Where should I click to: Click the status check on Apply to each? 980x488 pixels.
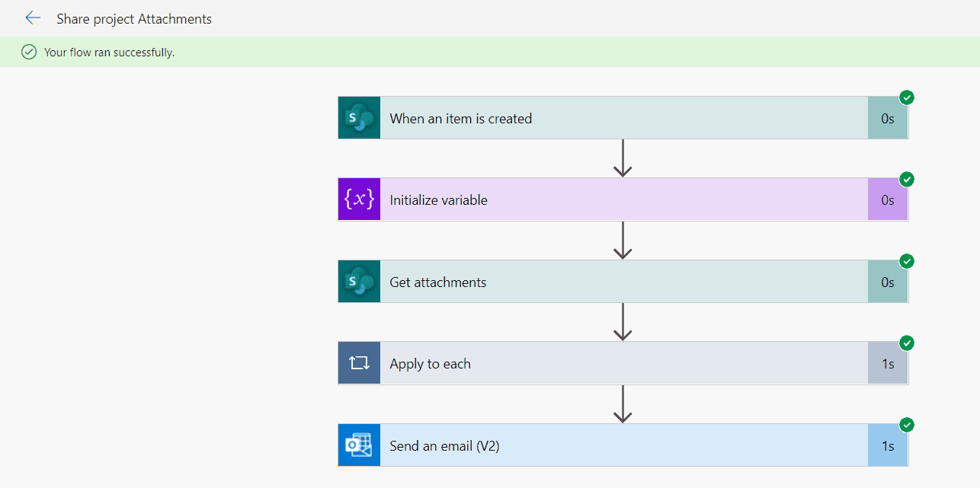(x=906, y=343)
